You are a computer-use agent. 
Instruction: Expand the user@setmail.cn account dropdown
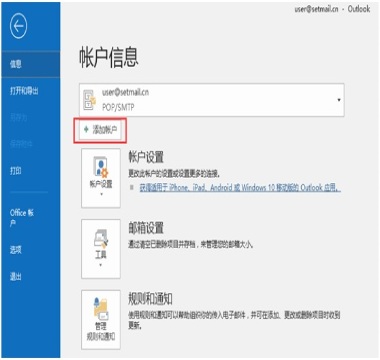coord(339,100)
